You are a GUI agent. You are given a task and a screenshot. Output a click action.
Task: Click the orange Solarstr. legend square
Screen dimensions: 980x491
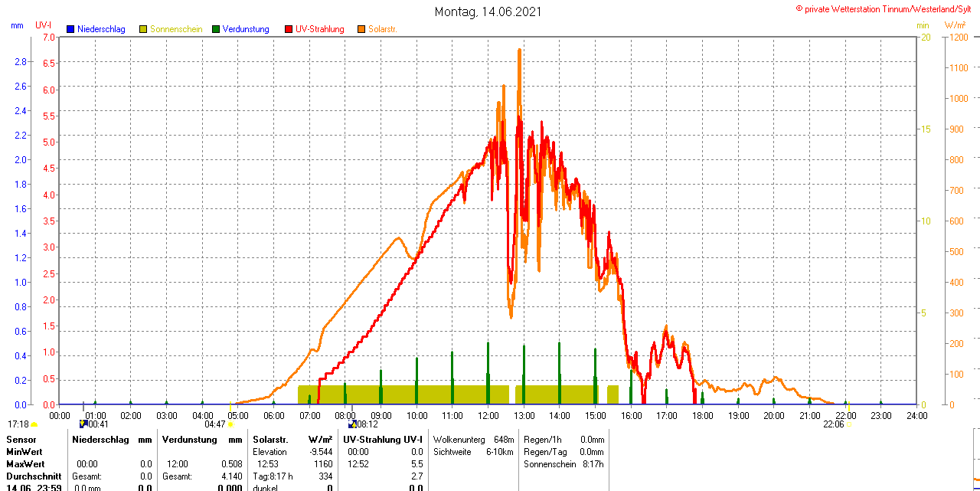[x=361, y=29]
